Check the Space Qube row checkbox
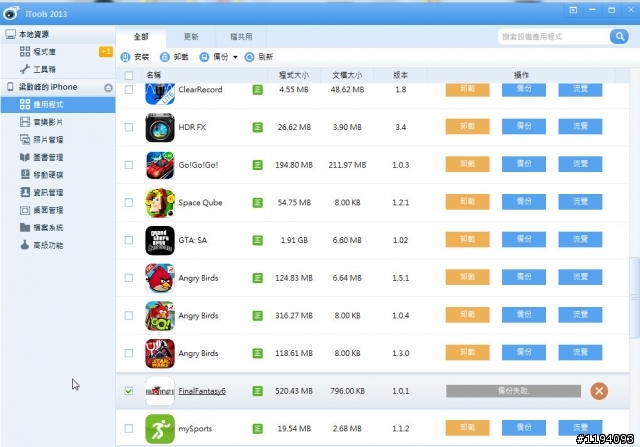Image resolution: width=640 pixels, height=447 pixels. coord(129,202)
